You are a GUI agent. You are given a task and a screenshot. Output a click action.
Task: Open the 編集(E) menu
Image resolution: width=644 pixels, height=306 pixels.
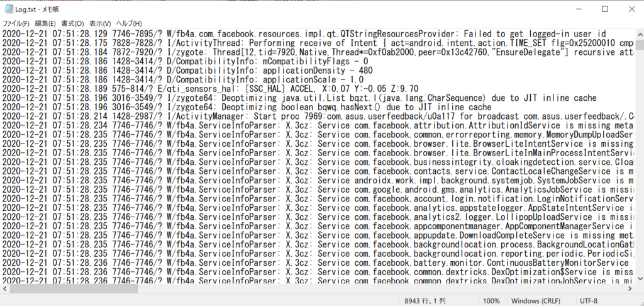pos(45,23)
